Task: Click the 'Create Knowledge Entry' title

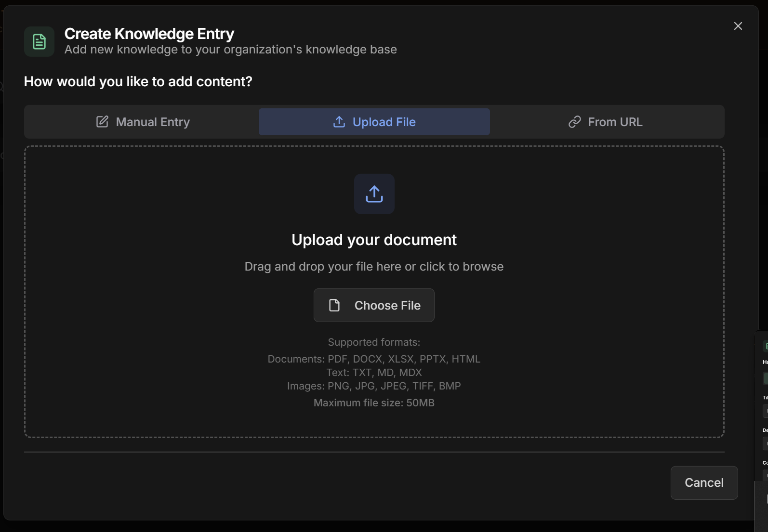Action: (149, 34)
